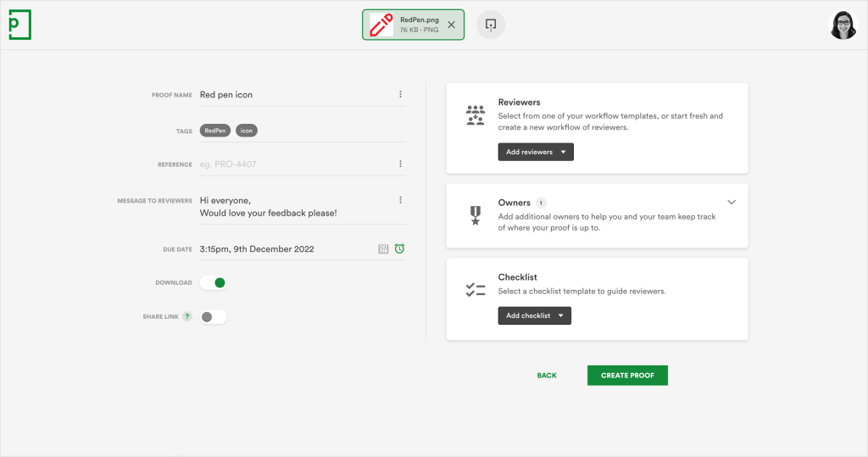Click the Reviewers group icon
This screenshot has width=868, height=457.
pos(475,115)
